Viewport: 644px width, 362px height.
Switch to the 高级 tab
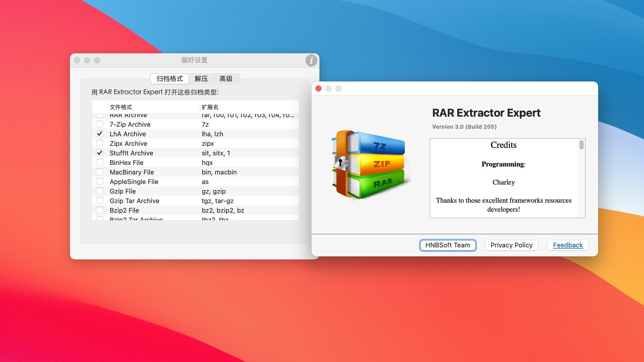(226, 79)
